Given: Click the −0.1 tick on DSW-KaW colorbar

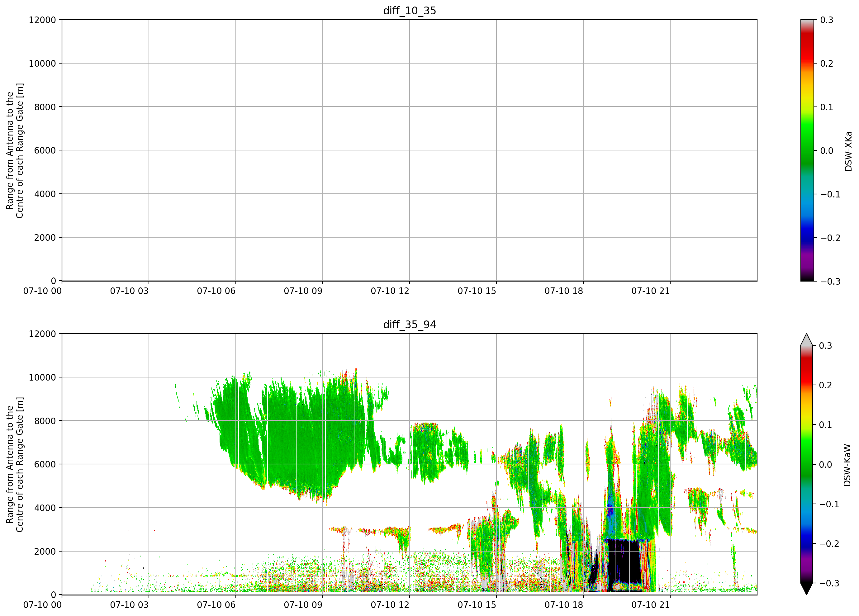Looking at the screenshot, I should [x=829, y=504].
